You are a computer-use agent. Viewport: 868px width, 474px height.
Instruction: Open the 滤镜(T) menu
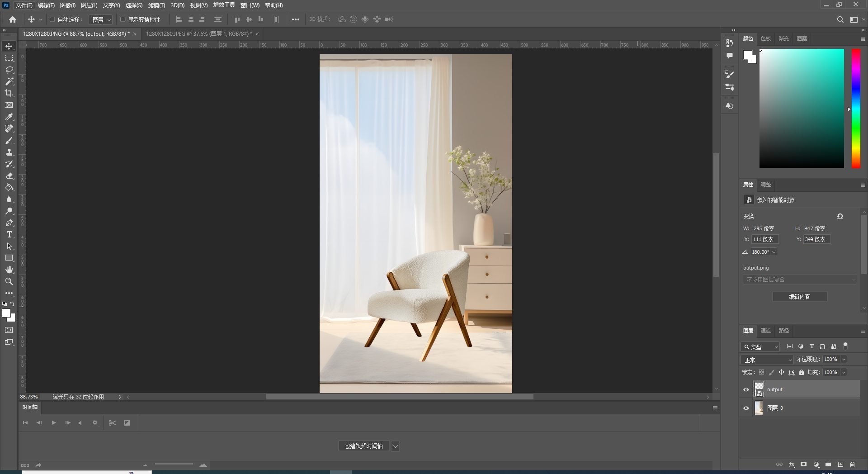(x=156, y=5)
